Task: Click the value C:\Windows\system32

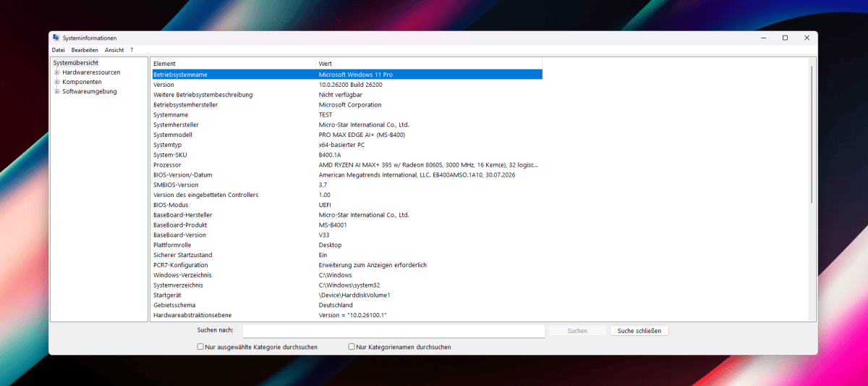Action: coord(349,285)
